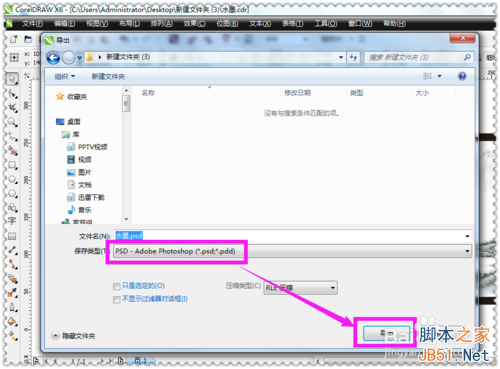Select the Zoom tool in CorelDRAW toolbox
Viewport: 500px width, 369px height.
click(13, 122)
